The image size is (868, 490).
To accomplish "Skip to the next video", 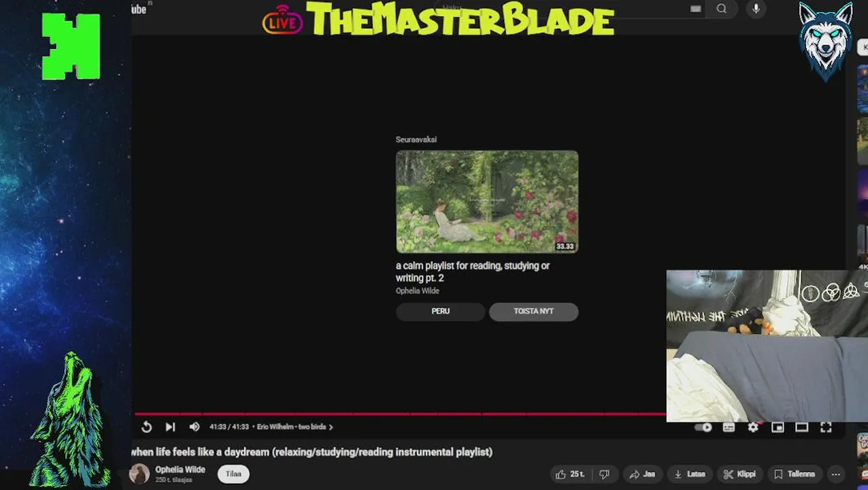I will pyautogui.click(x=170, y=427).
